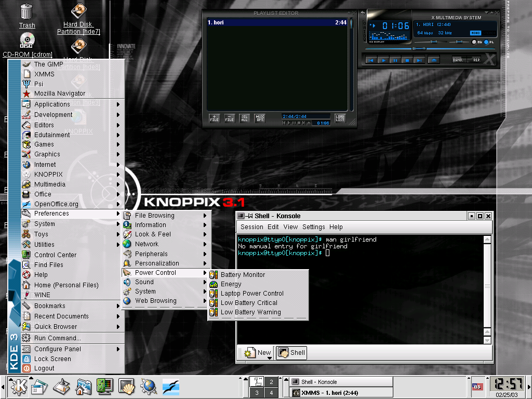Viewport: 532px width, 399px height.
Task: Click the Konsole scrollbar down arrow
Action: 487,340
